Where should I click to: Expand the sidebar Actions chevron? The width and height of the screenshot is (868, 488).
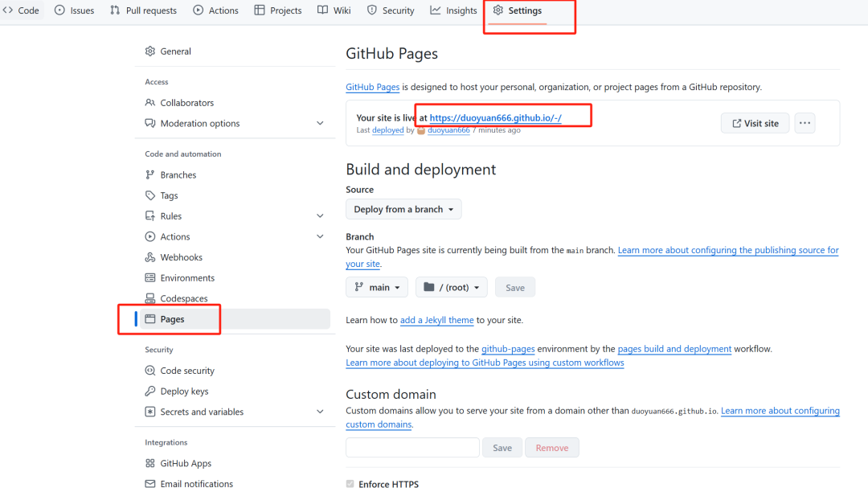tap(320, 236)
